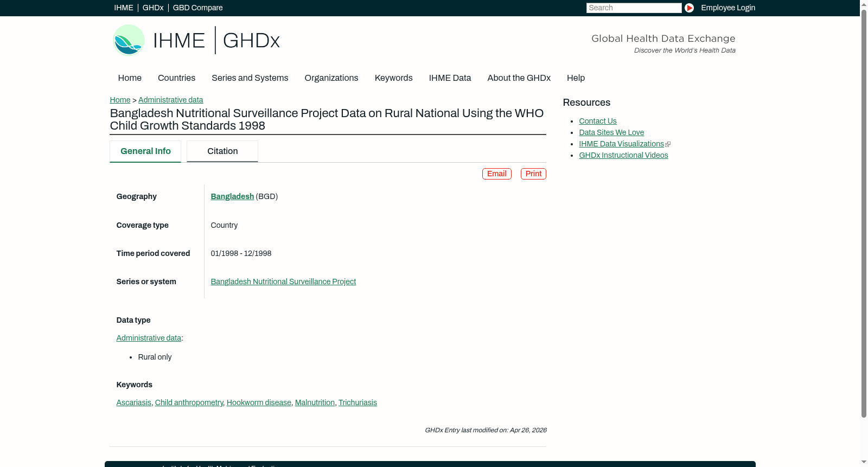
Task: Open the Malnutrition keyword link
Action: point(315,402)
